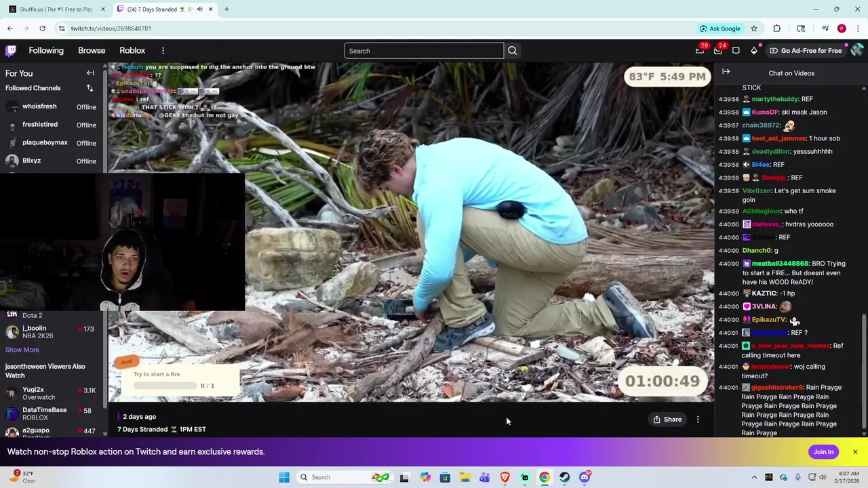Click Show More channels
This screenshot has height=488, width=868.
pyautogui.click(x=22, y=350)
